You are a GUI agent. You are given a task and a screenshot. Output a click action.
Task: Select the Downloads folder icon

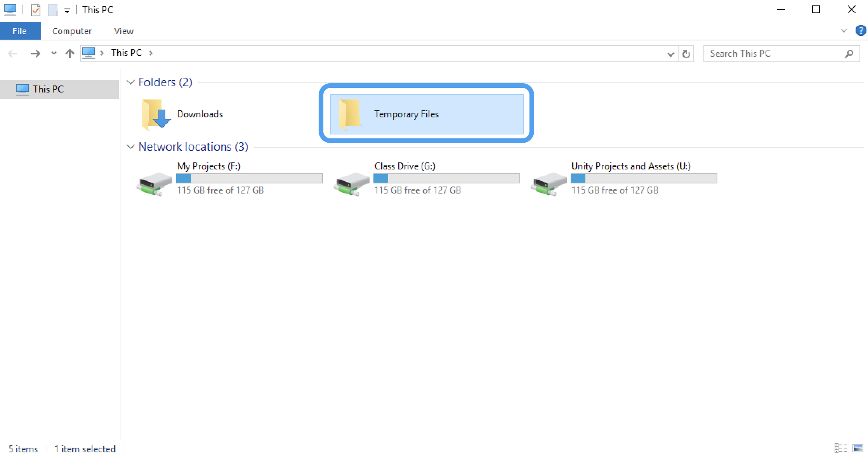click(x=156, y=114)
